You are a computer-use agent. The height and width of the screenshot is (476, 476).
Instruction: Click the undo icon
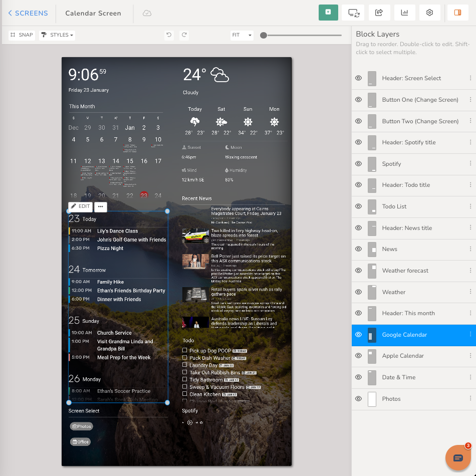169,35
